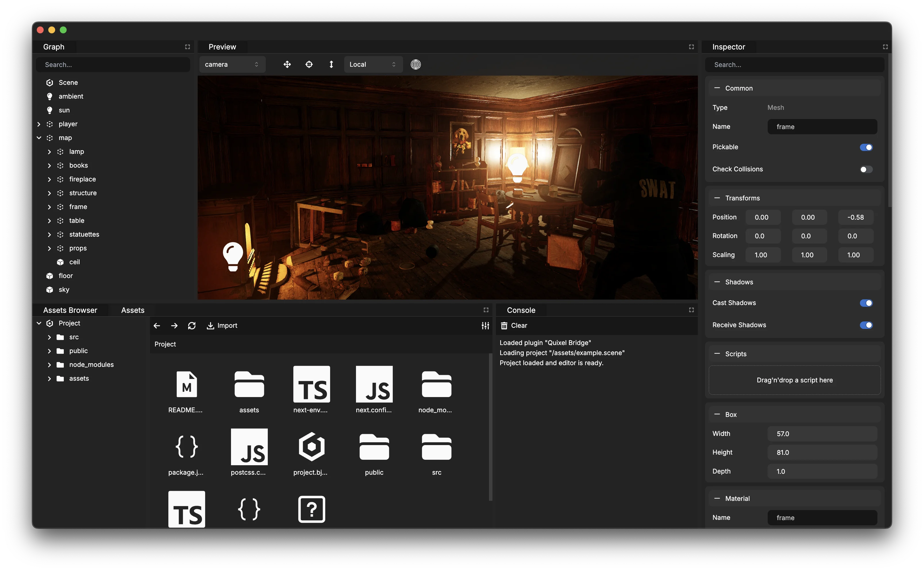924x571 pixels.
Task: Select the sun light node
Action: click(x=64, y=110)
